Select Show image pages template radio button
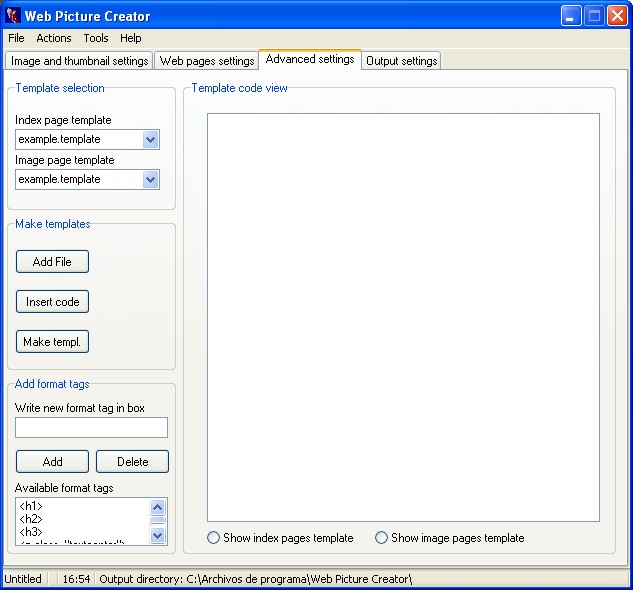This screenshot has width=633, height=590. tap(381, 538)
